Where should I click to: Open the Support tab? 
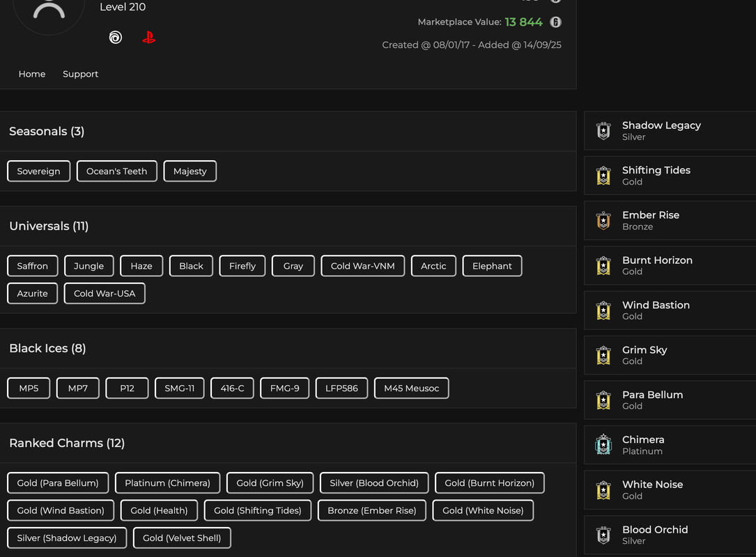(x=81, y=74)
